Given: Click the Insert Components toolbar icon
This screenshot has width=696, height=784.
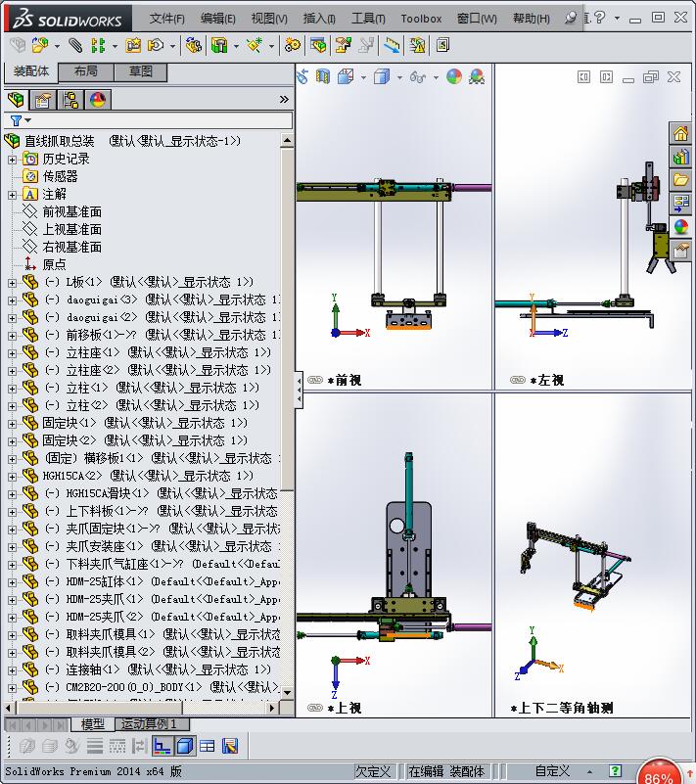Looking at the screenshot, I should click(x=39, y=45).
